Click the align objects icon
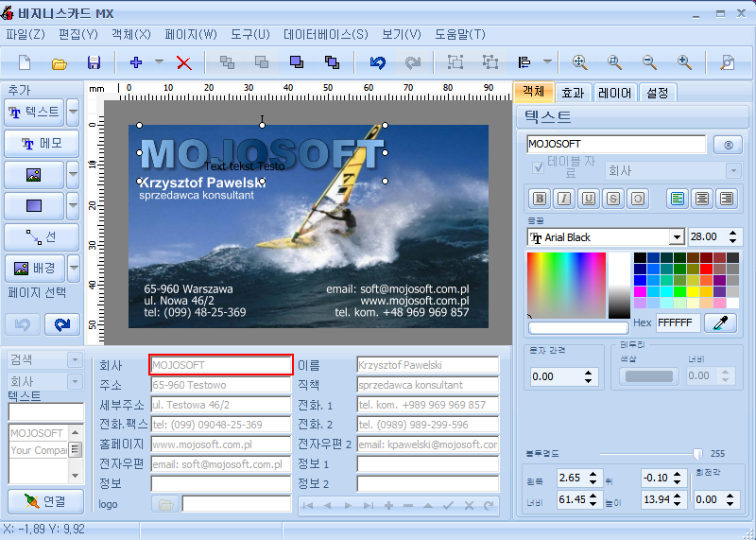This screenshot has height=540, width=756. 524,62
